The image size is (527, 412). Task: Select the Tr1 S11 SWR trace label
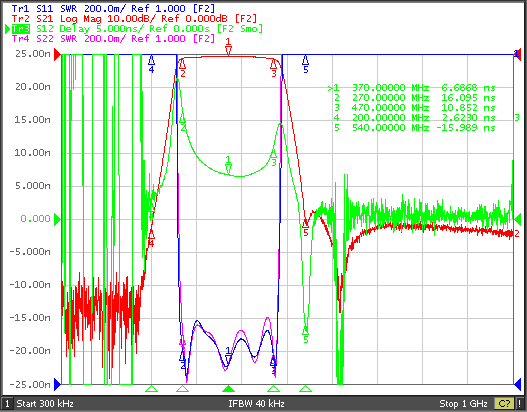coord(113,8)
